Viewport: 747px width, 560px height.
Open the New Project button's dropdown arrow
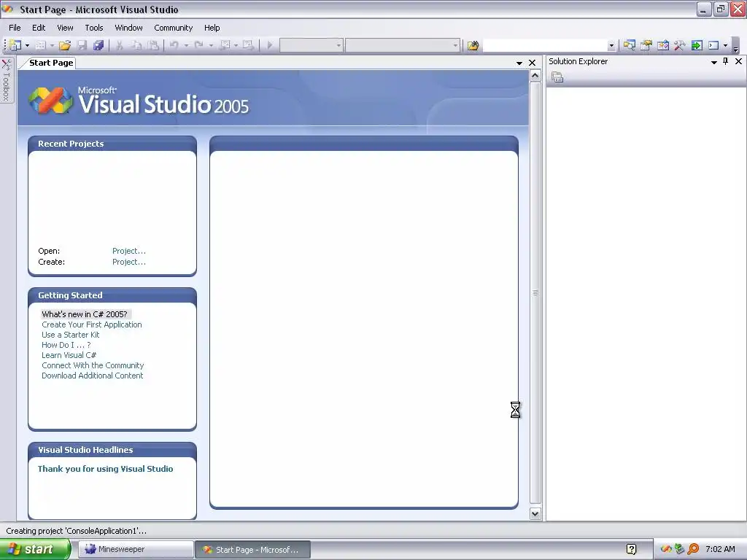click(x=27, y=46)
